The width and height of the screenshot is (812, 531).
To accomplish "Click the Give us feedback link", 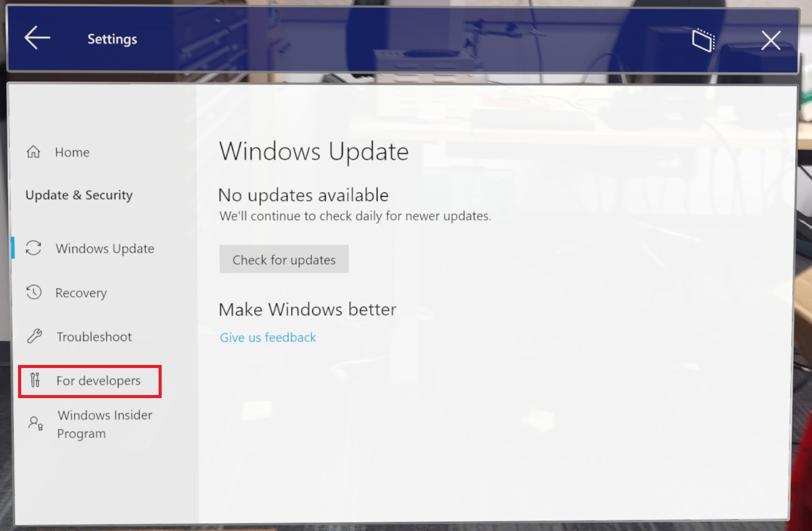I will tap(268, 337).
